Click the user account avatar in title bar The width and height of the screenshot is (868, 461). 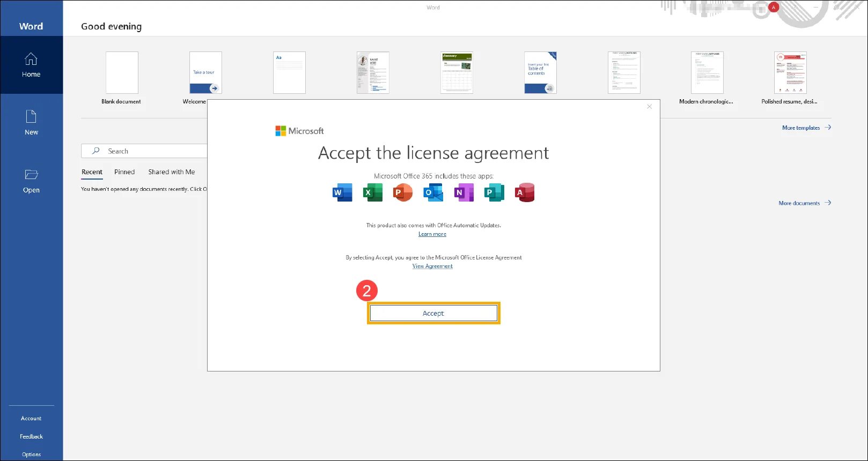pyautogui.click(x=774, y=8)
